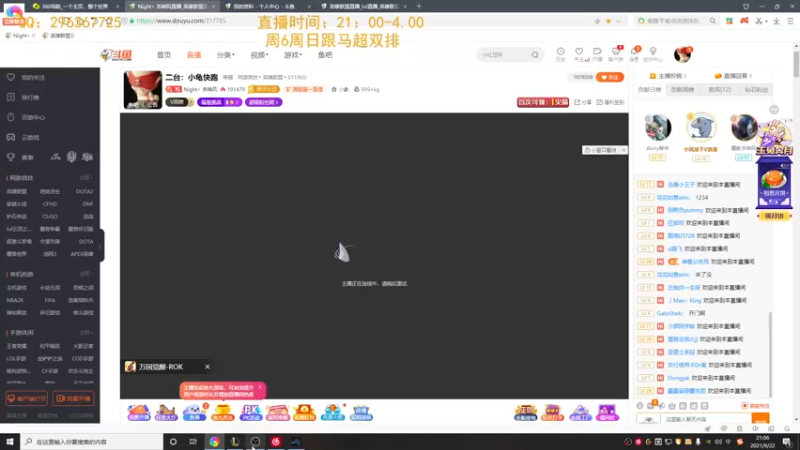Close the 万国觉醒-ROK ad banner
This screenshot has width=800, height=450.
click(207, 367)
